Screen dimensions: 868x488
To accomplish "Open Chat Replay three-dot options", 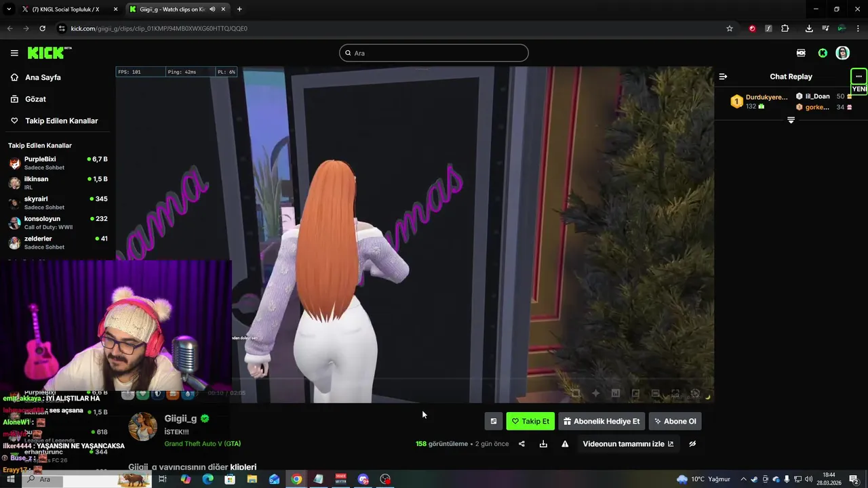I will coord(859,77).
